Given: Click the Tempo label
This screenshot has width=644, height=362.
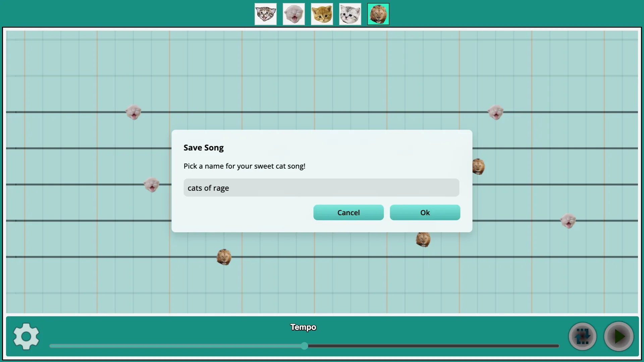Looking at the screenshot, I should coord(303,327).
